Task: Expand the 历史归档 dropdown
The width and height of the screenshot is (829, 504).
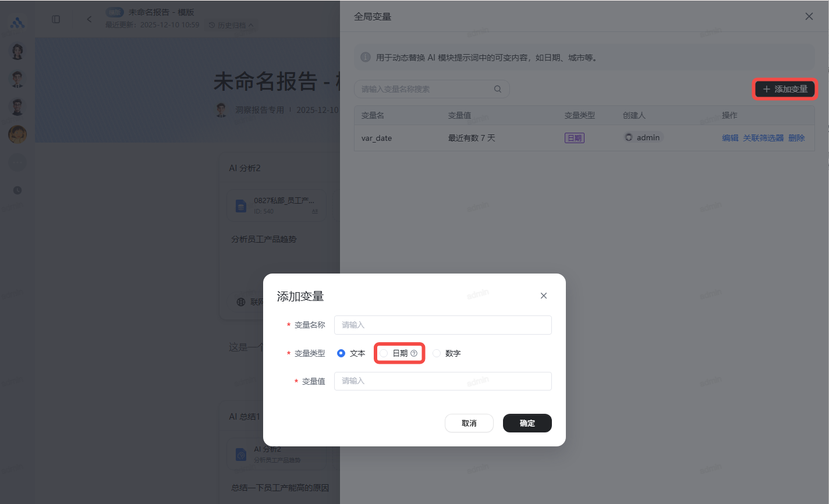Action: pyautogui.click(x=231, y=25)
